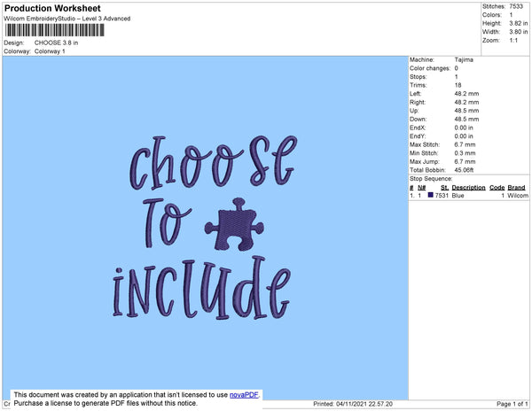532x411 pixels.
Task: Click the 'Color changes:' label
Action: click(x=430, y=68)
